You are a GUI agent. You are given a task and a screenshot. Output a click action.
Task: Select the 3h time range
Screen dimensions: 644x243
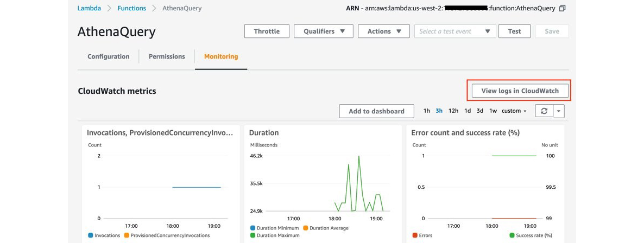[439, 111]
